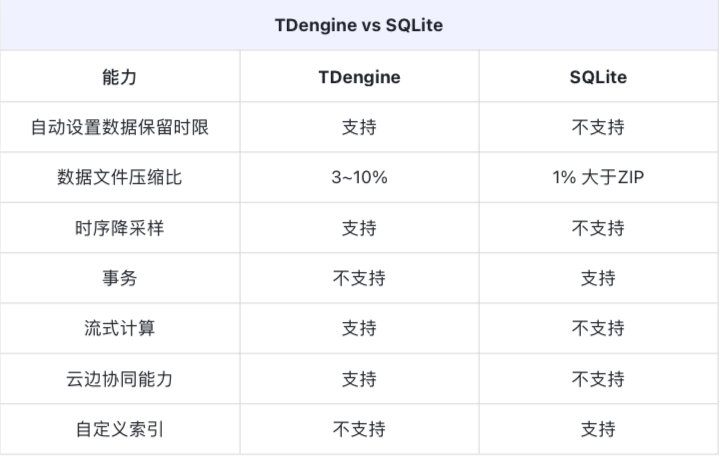The width and height of the screenshot is (720, 457).
Task: Click TDengine's 不支持 cell for 自定义索引
Action: [359, 430]
